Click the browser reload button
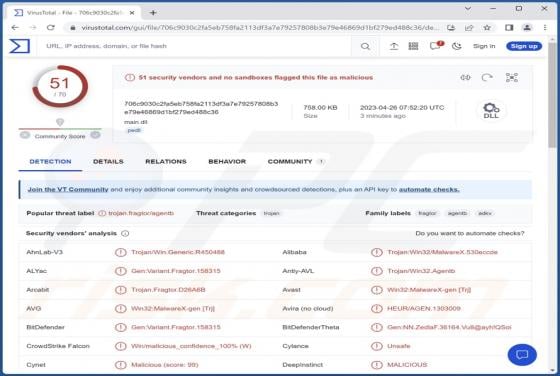Viewport: 560px width, 376px height. point(51,27)
